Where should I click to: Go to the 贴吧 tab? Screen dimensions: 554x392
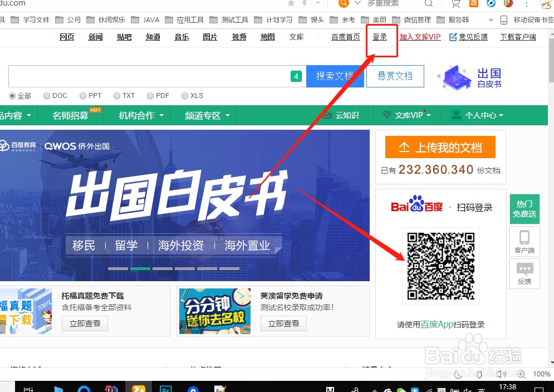point(124,37)
